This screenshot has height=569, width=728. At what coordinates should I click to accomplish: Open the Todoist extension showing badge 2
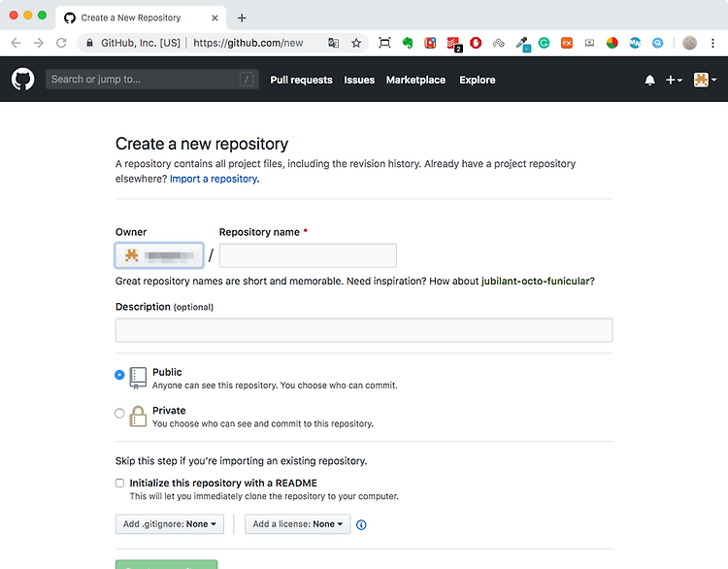(x=453, y=44)
